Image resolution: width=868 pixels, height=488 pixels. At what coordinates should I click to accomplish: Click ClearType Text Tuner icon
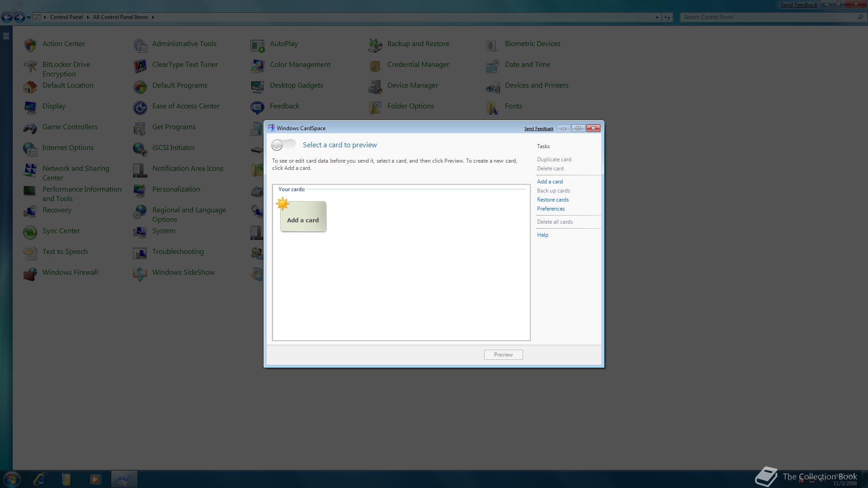point(140,66)
